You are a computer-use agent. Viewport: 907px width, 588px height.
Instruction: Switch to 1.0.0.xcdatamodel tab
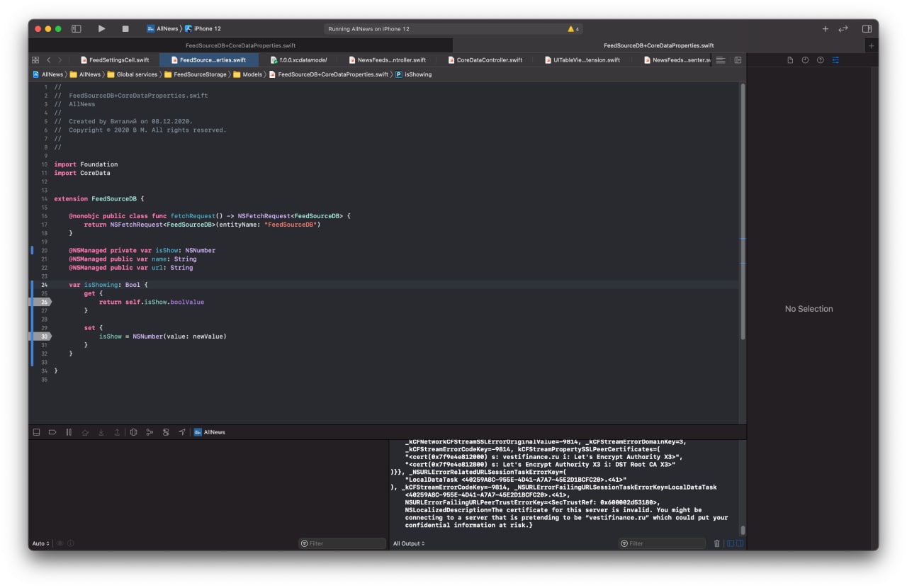click(298, 60)
